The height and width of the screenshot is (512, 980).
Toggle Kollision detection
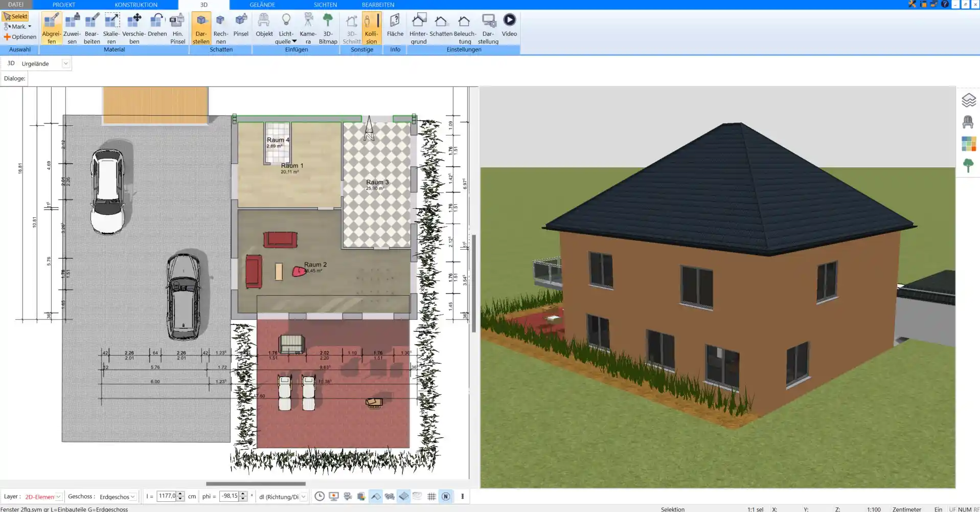tap(372, 29)
